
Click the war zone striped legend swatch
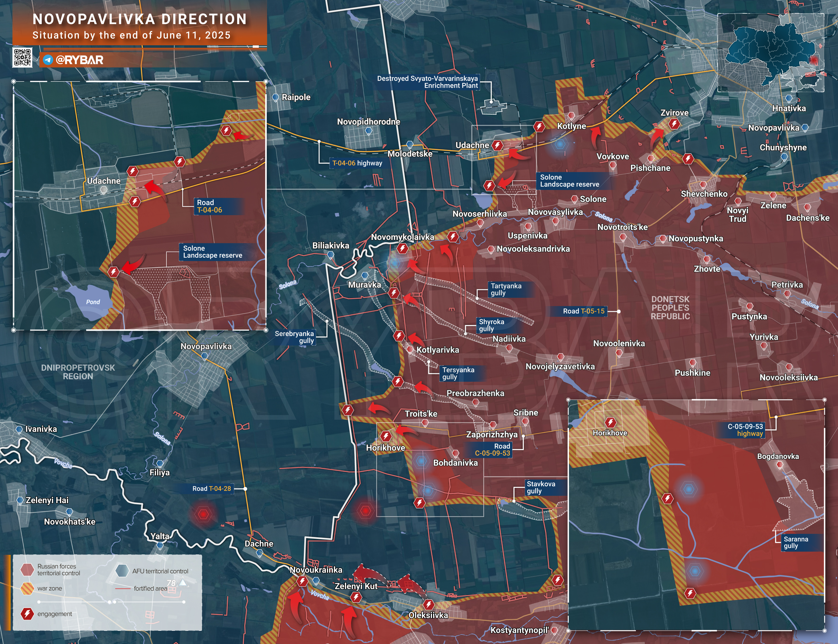(27, 588)
